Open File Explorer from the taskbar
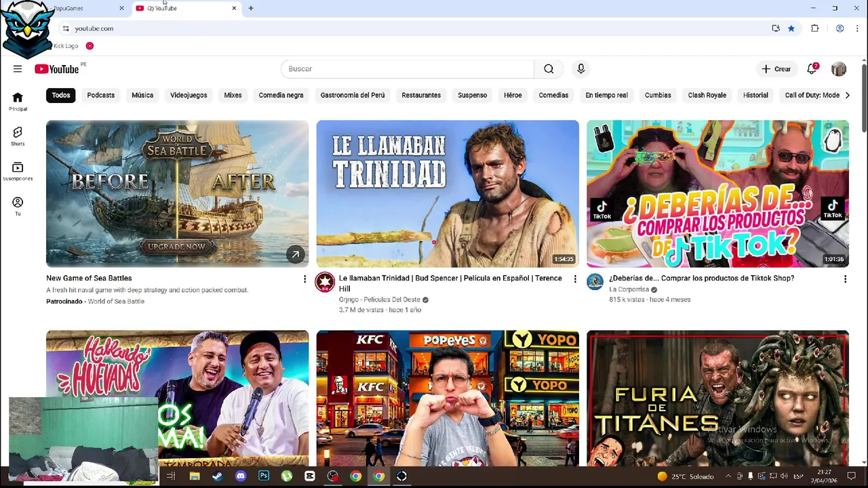Viewport: 868px width, 488px height. point(195,476)
